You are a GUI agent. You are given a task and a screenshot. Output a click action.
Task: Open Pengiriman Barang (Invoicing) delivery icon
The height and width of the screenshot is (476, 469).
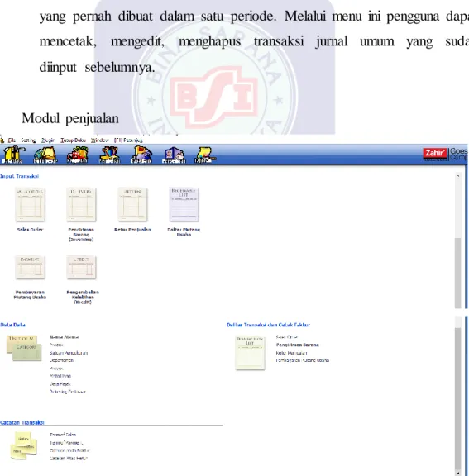(81, 204)
